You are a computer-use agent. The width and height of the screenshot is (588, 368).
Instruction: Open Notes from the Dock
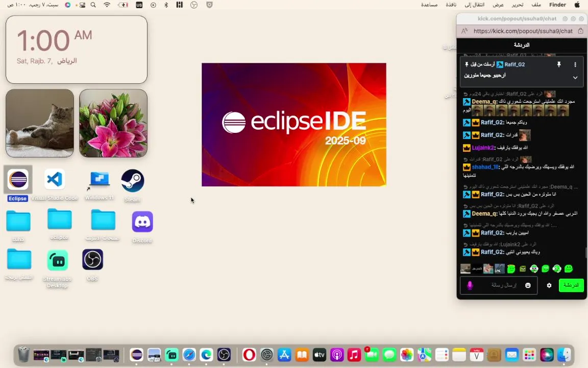click(459, 355)
